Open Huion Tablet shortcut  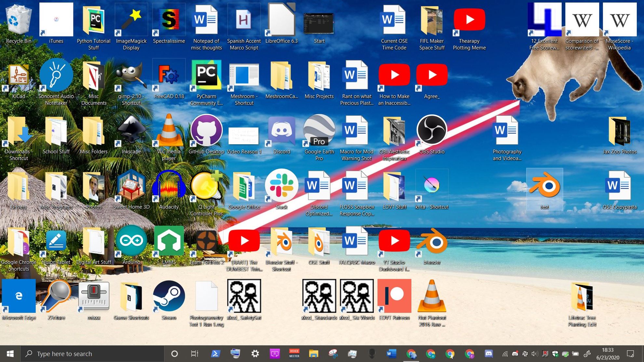point(56,241)
